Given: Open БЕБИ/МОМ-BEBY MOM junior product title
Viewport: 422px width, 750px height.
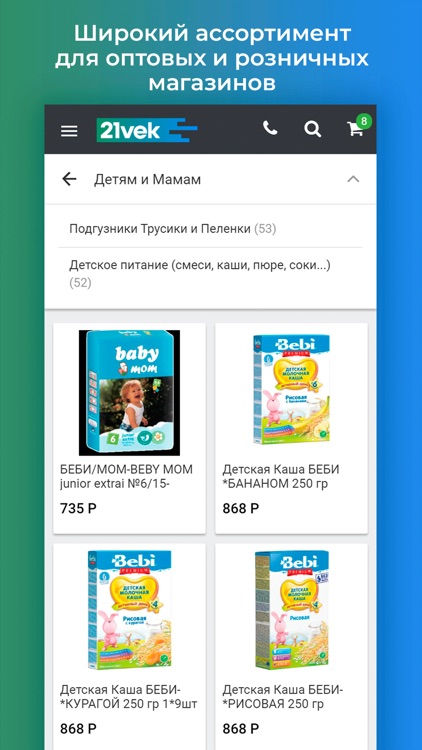Looking at the screenshot, I should click(126, 476).
